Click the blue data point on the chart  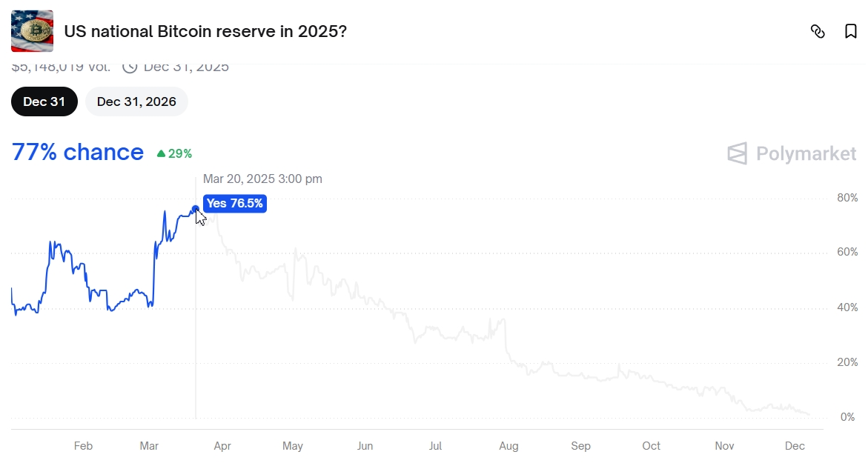tap(195, 210)
